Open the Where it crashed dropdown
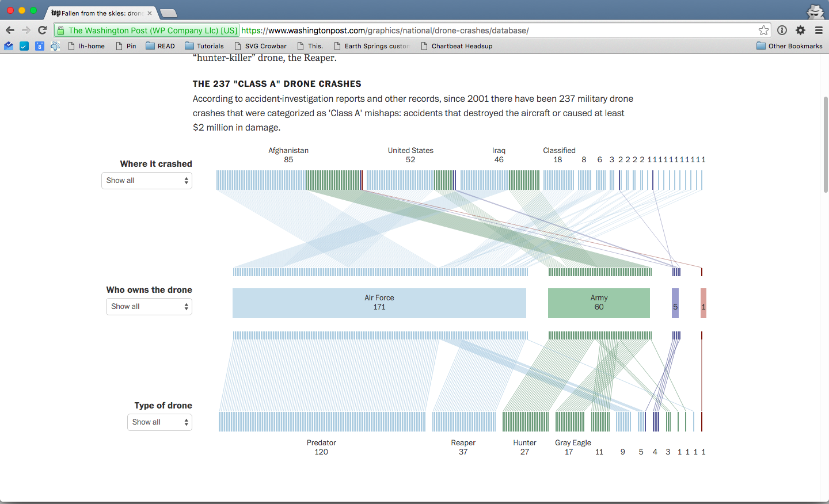Screen dimensions: 829x504 pyautogui.click(x=147, y=181)
